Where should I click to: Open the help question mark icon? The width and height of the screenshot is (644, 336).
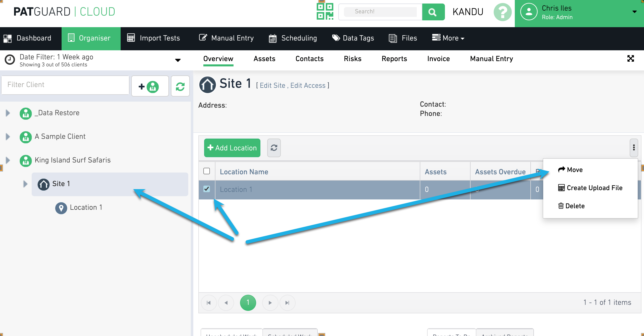pos(502,12)
